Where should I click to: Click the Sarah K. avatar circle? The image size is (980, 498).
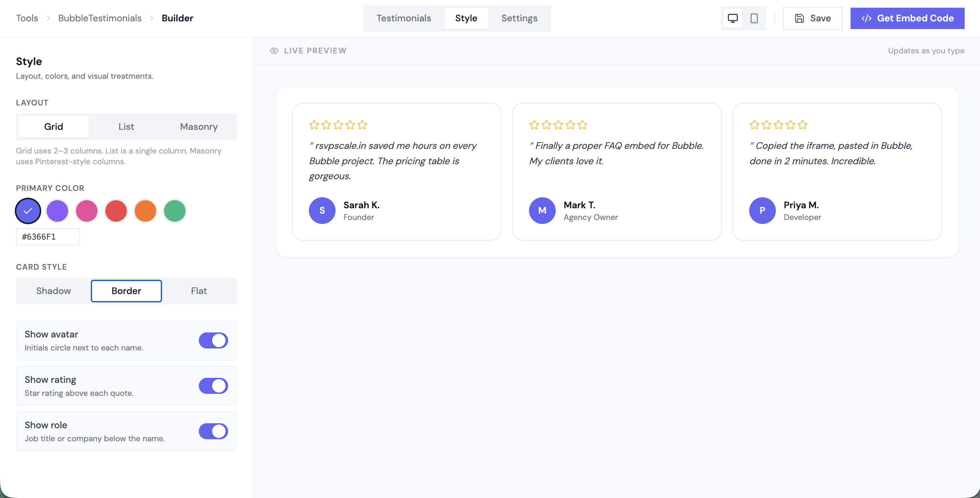(x=322, y=211)
